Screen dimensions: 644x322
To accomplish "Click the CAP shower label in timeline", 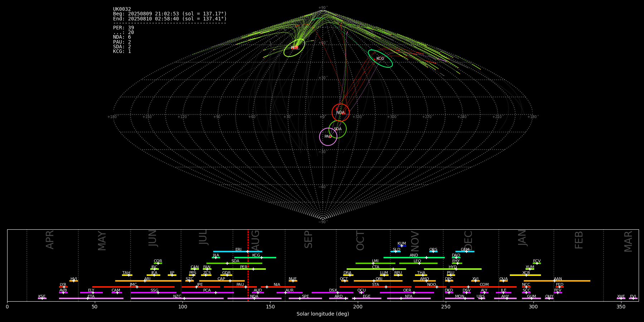I will (x=221, y=279).
